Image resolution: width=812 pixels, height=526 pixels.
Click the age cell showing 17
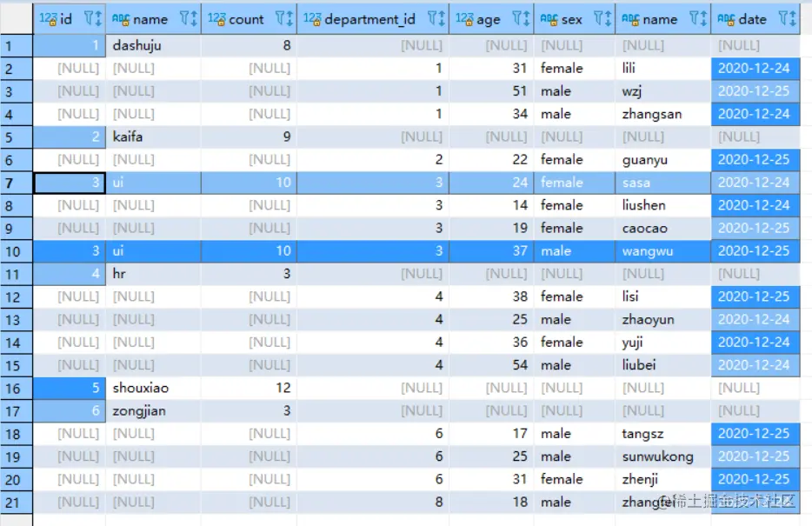491,433
